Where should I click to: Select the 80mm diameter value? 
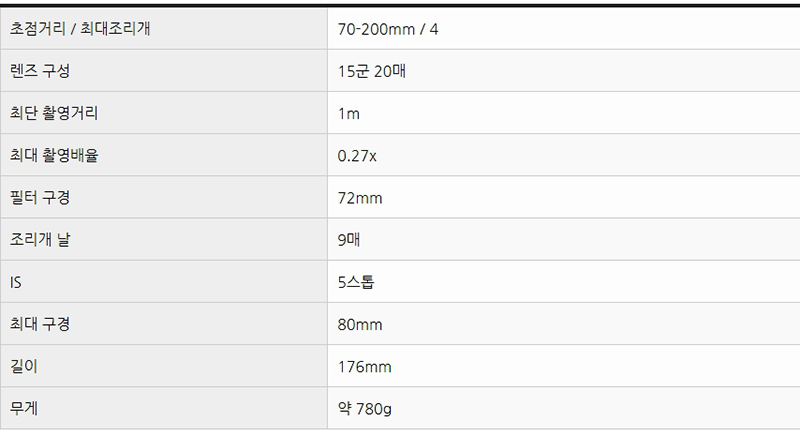[x=360, y=324]
